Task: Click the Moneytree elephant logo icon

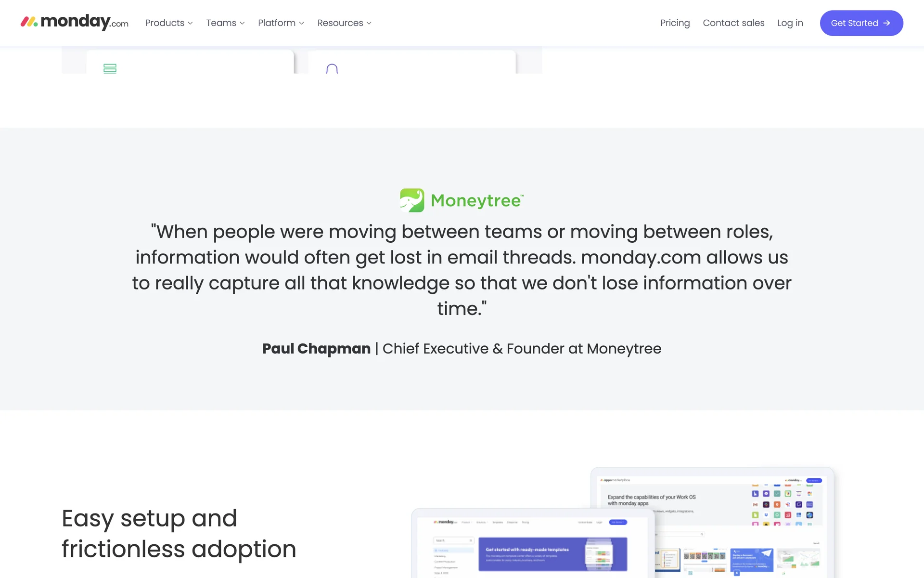Action: click(x=412, y=200)
